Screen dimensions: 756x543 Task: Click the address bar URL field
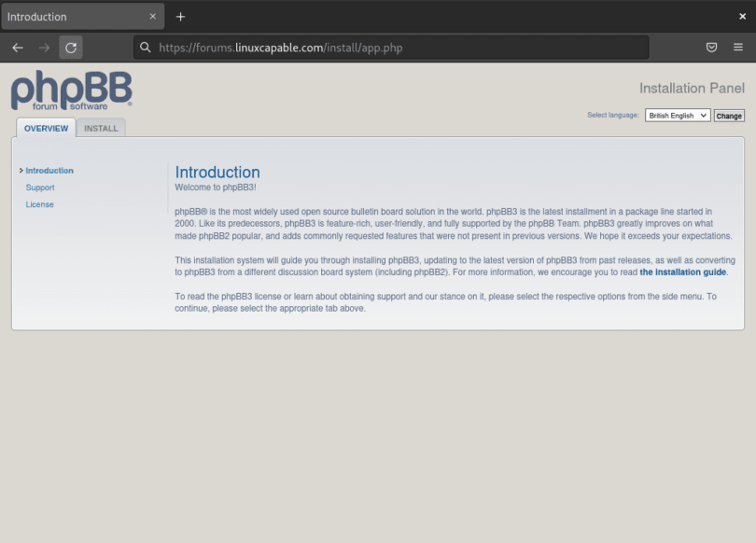[x=373, y=47]
